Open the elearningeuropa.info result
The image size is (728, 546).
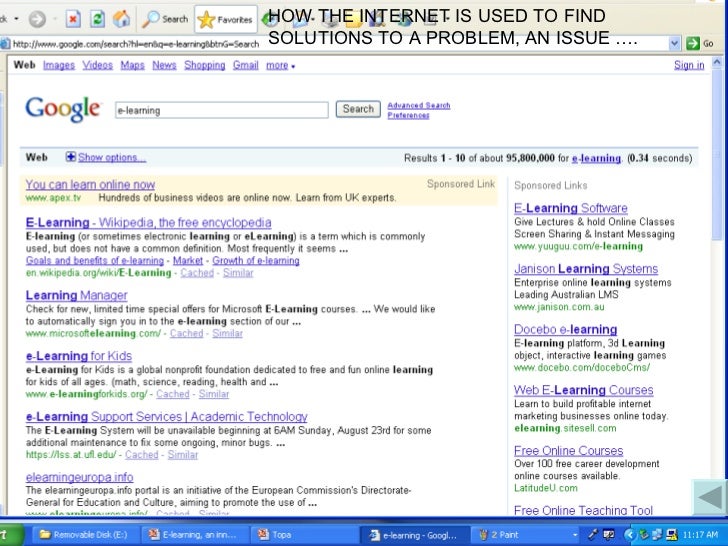(x=79, y=477)
